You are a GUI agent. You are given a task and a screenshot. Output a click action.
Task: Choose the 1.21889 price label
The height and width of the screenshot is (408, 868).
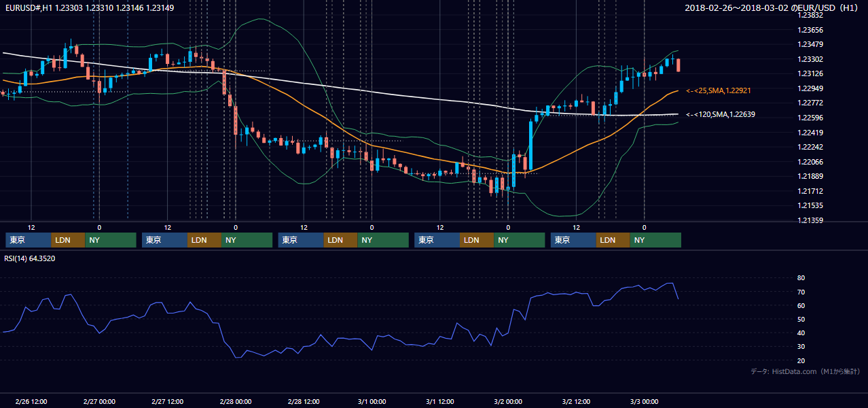pos(810,176)
